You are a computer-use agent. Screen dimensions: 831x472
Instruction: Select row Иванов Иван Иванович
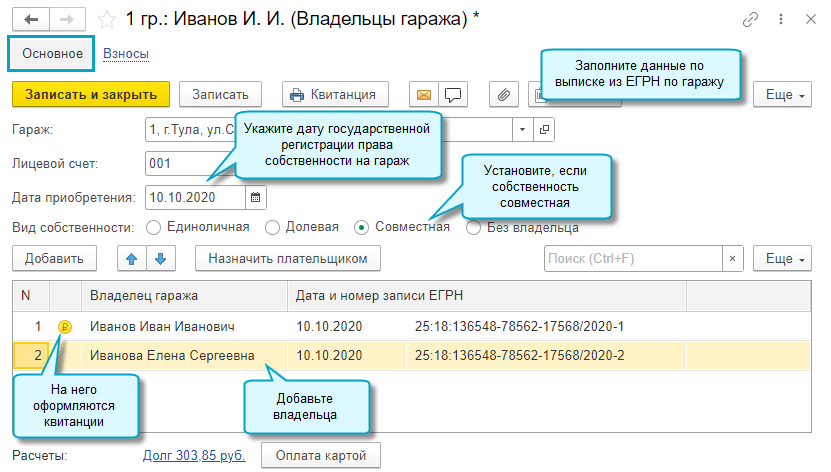412,327
